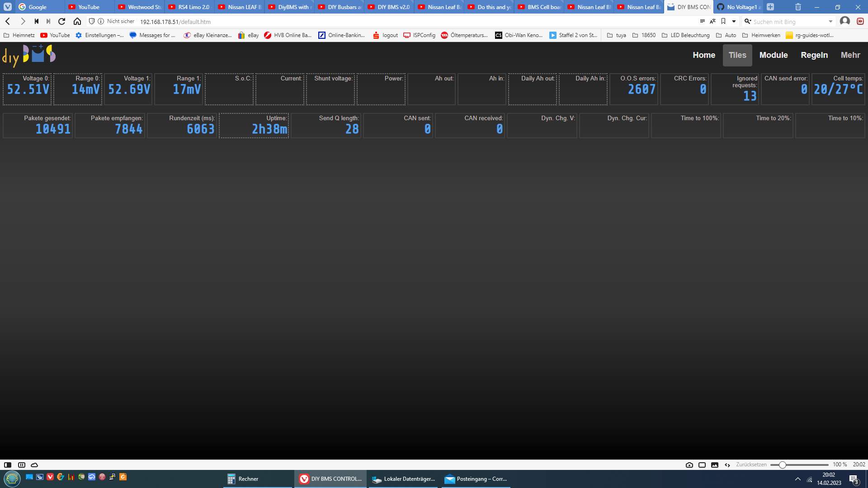Toggle images display icon in status bar

click(x=715, y=465)
